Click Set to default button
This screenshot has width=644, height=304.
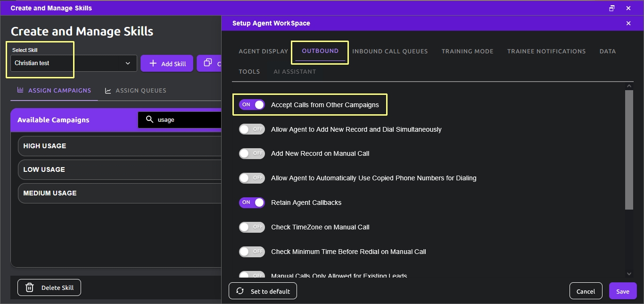coord(263,291)
